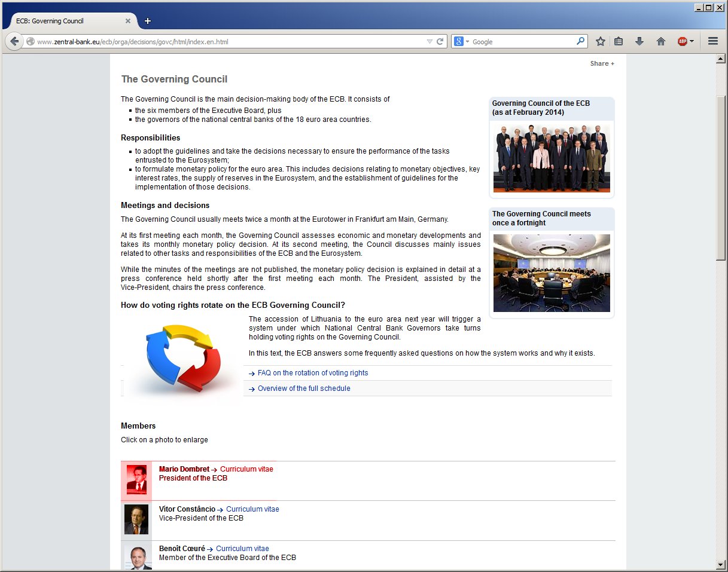This screenshot has height=572, width=728.
Task: Click the vertical scrollbar thumb
Action: [x=721, y=178]
